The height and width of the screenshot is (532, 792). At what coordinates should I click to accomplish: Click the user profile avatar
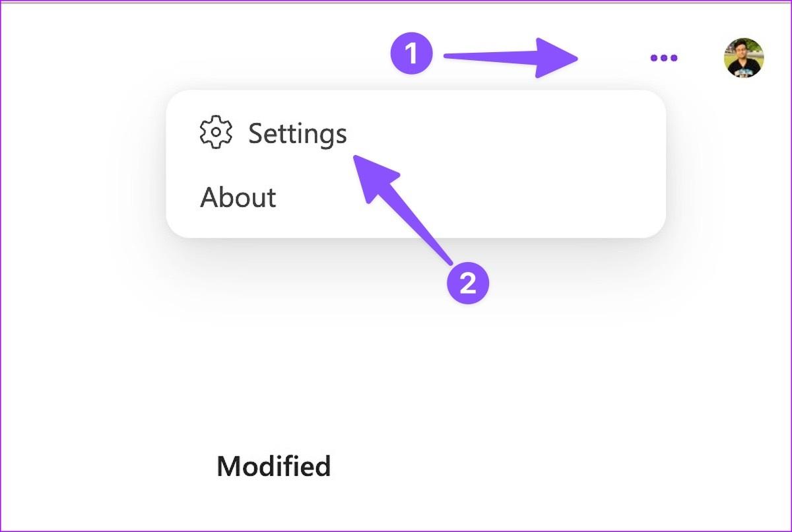[744, 58]
